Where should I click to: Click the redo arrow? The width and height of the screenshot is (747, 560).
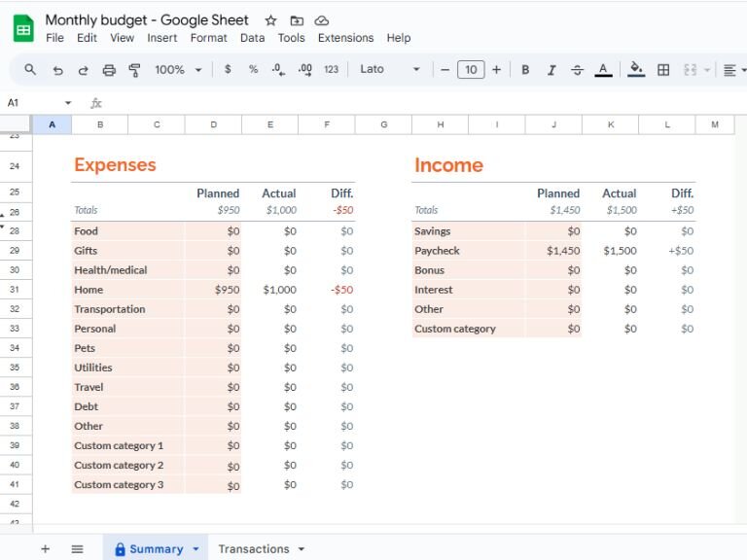point(83,70)
